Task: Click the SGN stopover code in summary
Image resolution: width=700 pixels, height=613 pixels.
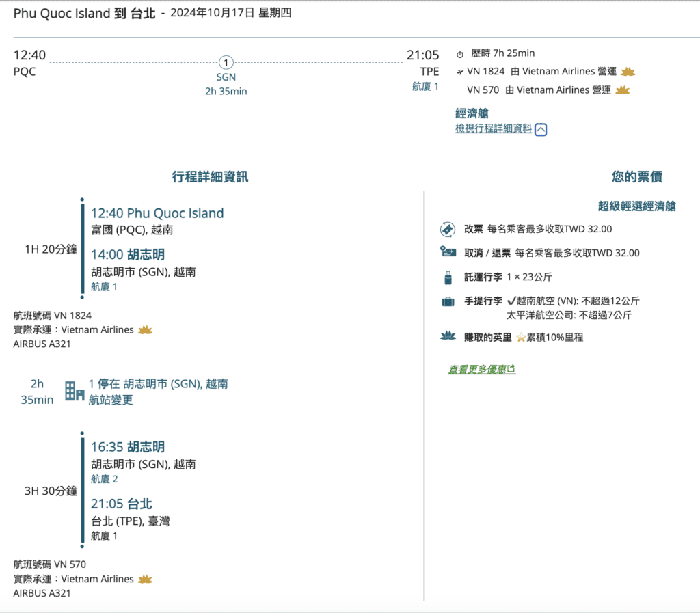Action: 226,77
